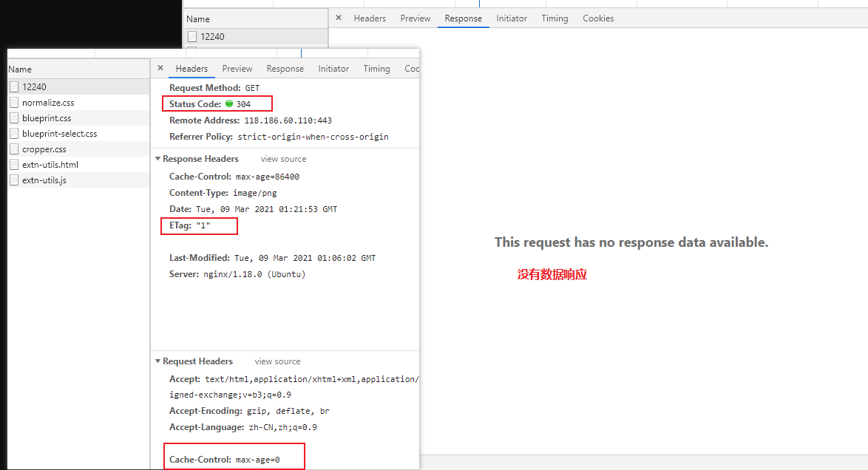The image size is (868, 470).
Task: Click Cache-Control max-age=0 request header
Action: click(x=224, y=460)
